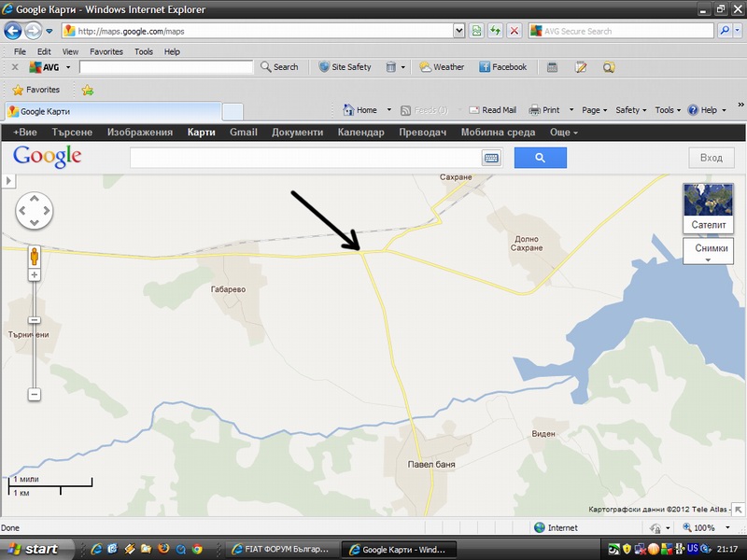Click the Street View pegman icon
Viewport: 747px width, 560px height.
[35, 257]
